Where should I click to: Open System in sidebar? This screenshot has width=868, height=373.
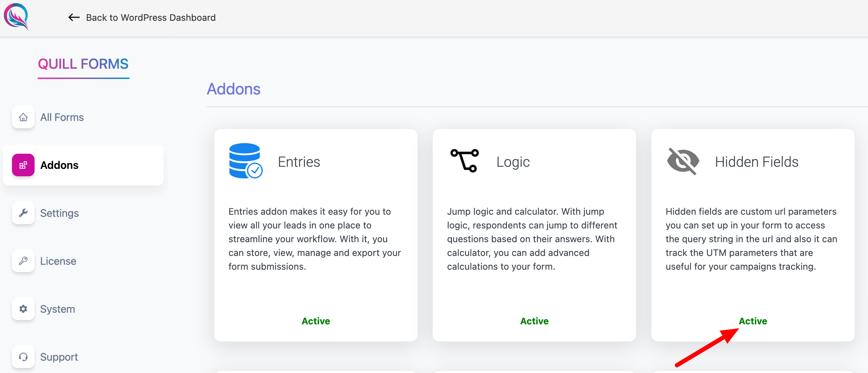pos(57,309)
